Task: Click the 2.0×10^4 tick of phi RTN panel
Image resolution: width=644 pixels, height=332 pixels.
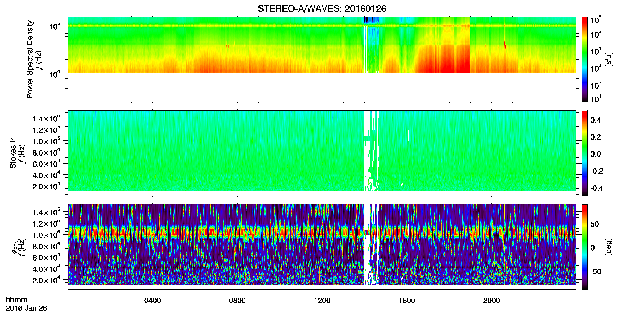Action: [46, 280]
